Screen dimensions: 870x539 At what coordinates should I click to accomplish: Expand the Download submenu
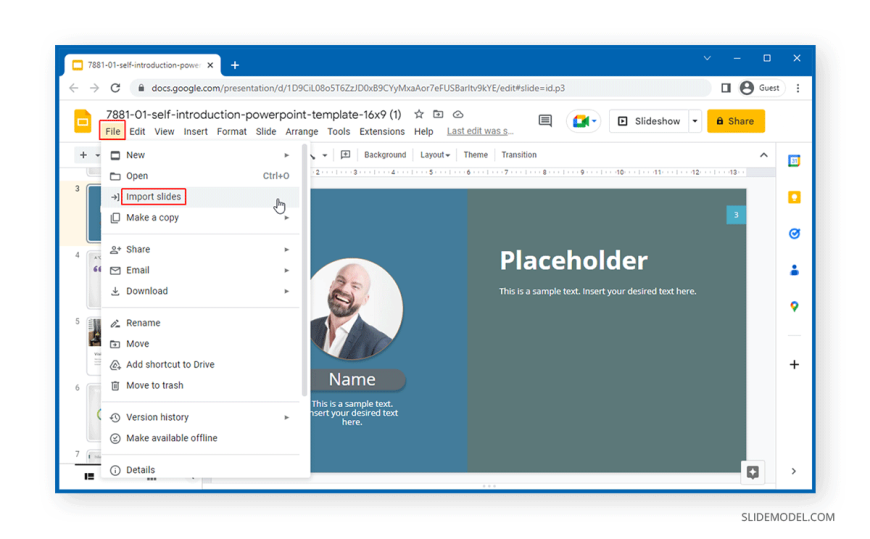(x=147, y=291)
